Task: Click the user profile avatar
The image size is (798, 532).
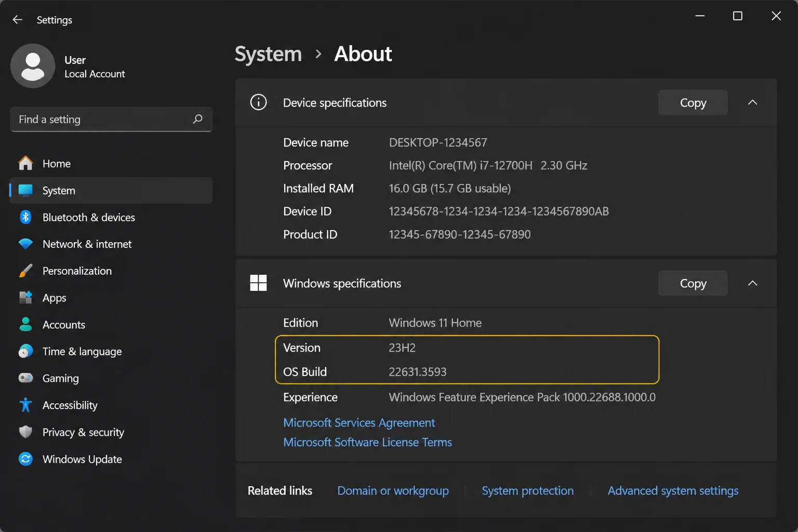Action: click(x=33, y=66)
